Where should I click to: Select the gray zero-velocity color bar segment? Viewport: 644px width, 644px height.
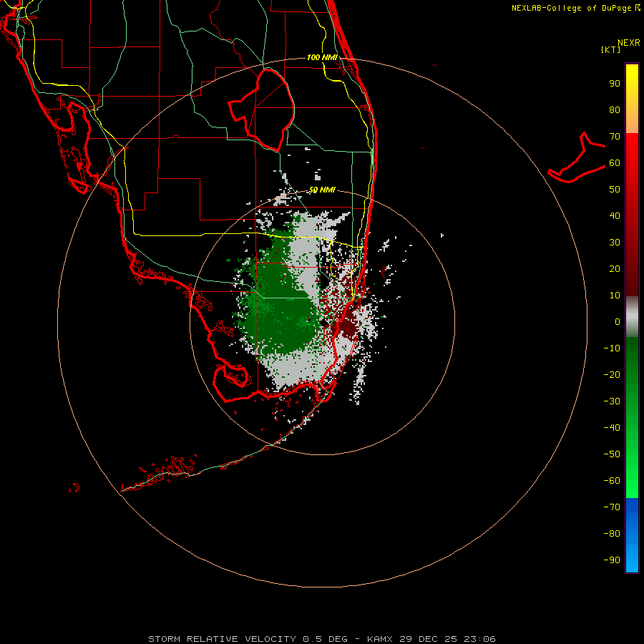(x=632, y=317)
